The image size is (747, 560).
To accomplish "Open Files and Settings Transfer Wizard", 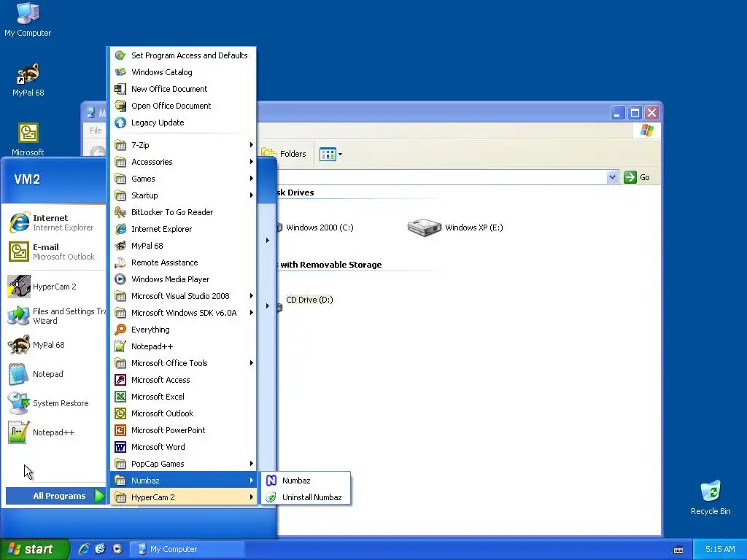I will pos(55,316).
